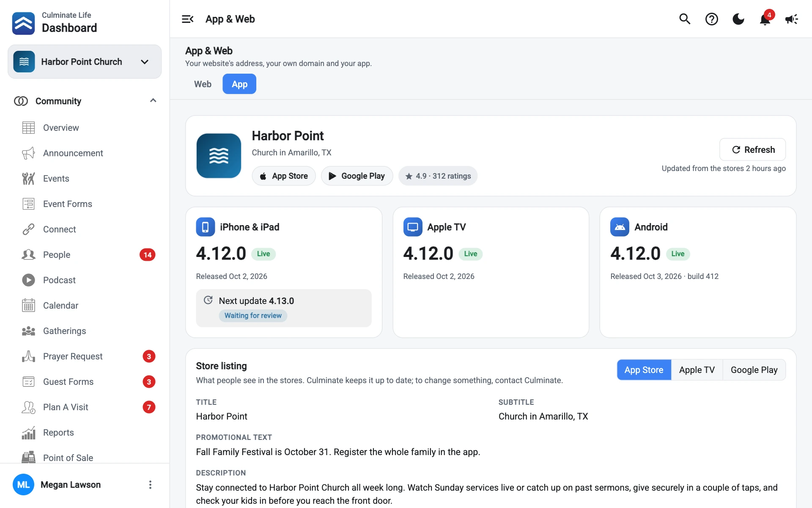Open the help question mark icon
This screenshot has height=508, width=812.
tap(712, 19)
